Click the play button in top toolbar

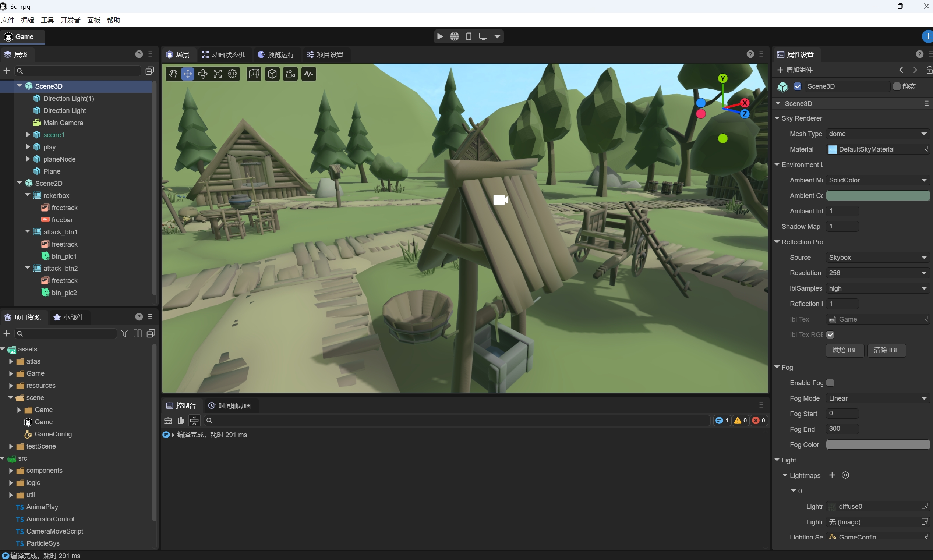pos(440,36)
